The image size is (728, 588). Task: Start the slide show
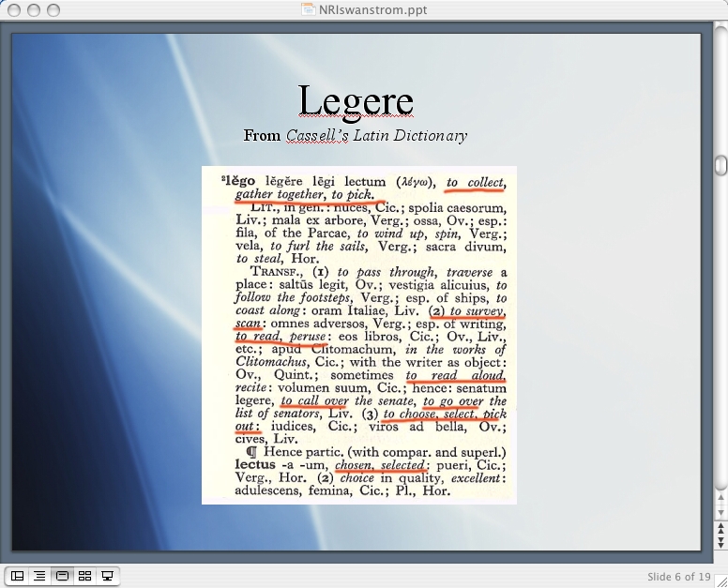(x=107, y=576)
